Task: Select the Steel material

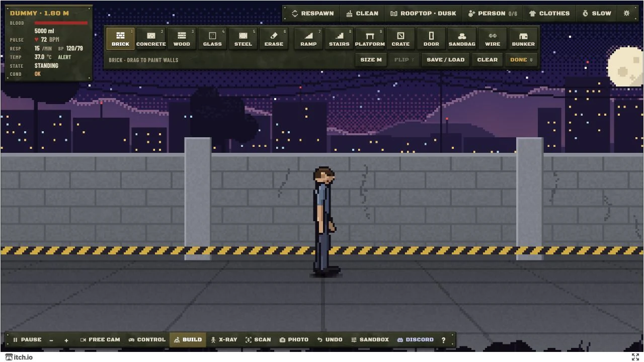Action: (x=243, y=39)
